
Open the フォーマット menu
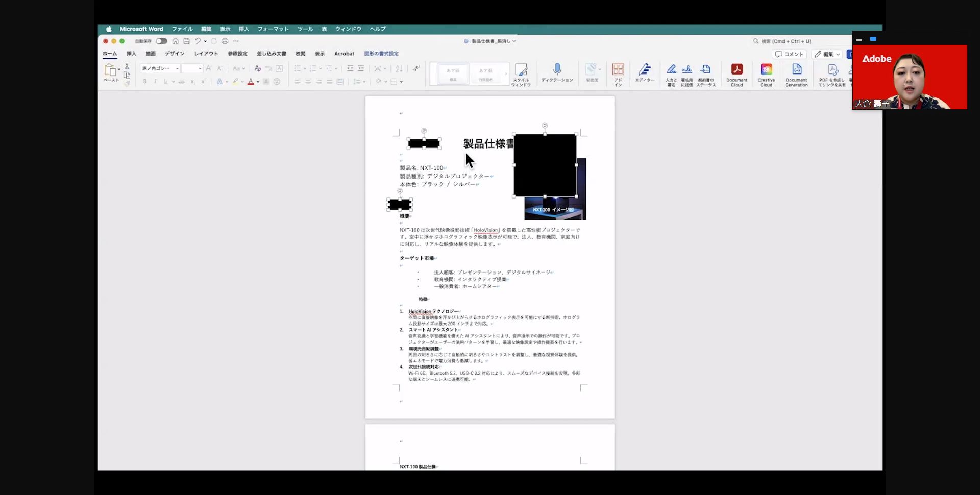tap(273, 29)
